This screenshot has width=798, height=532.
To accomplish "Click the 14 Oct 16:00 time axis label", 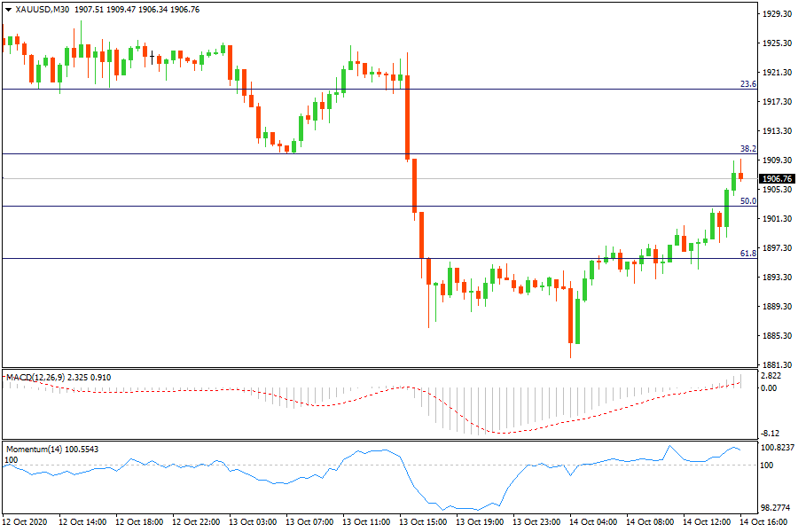I will click(x=764, y=522).
